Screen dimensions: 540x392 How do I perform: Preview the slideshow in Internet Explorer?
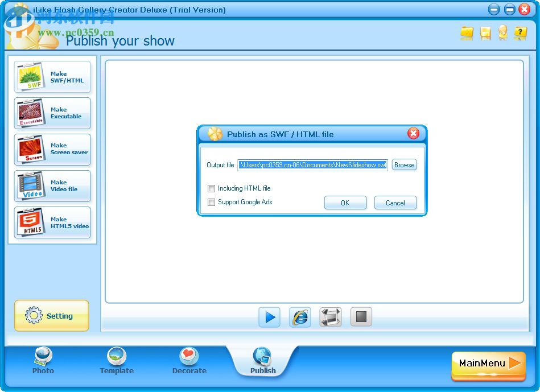click(300, 317)
